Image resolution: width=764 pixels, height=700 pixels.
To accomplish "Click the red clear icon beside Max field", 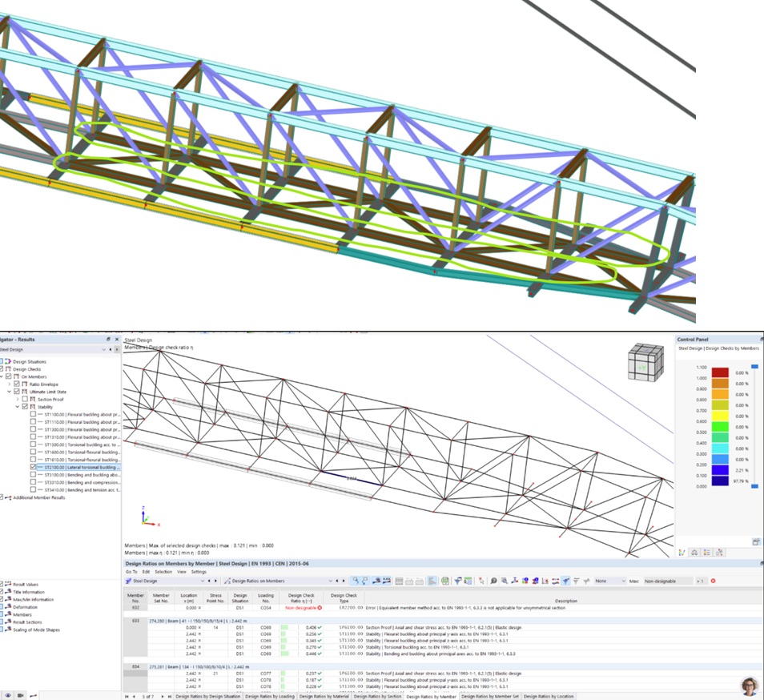I will pos(713,581).
